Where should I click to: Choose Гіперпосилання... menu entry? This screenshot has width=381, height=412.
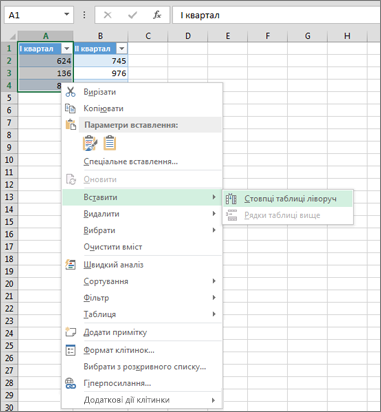pos(142,383)
